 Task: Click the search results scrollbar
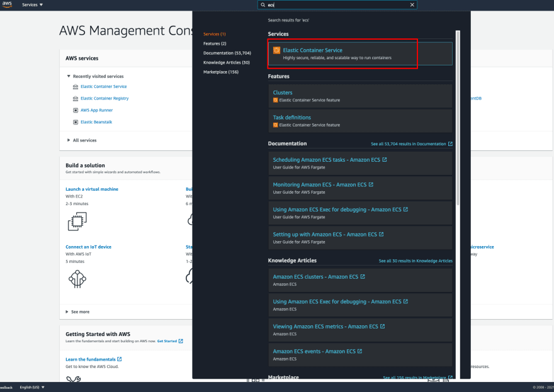pyautogui.click(x=458, y=118)
